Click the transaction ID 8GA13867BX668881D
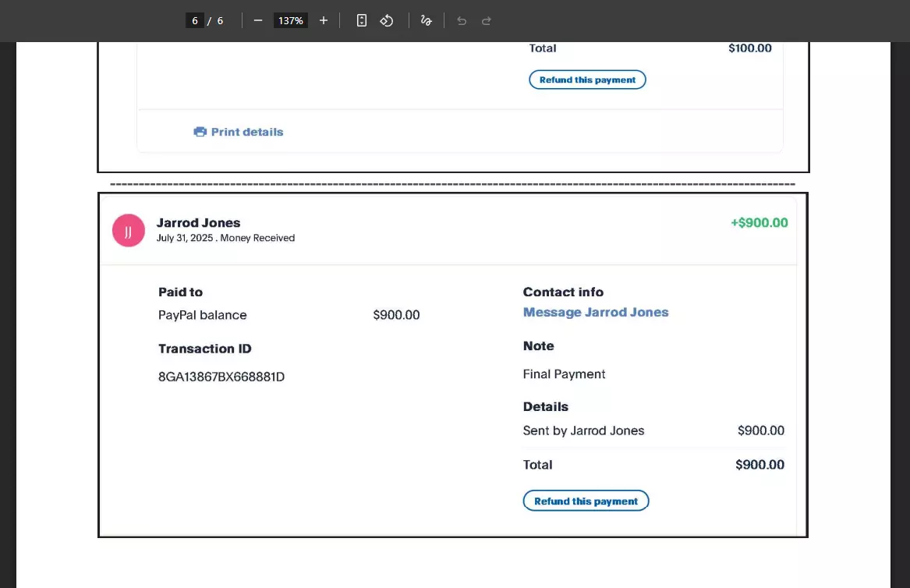This screenshot has width=910, height=588. (x=221, y=377)
